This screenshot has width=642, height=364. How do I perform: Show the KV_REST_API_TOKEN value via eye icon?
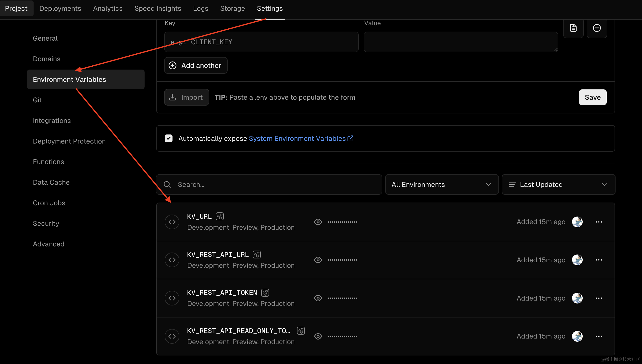tap(318, 298)
